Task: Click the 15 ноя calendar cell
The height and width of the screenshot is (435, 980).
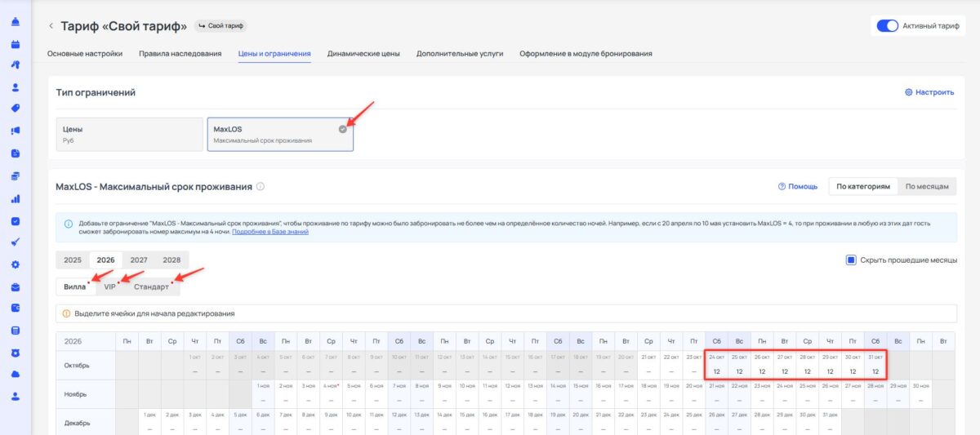Action: 582,393
